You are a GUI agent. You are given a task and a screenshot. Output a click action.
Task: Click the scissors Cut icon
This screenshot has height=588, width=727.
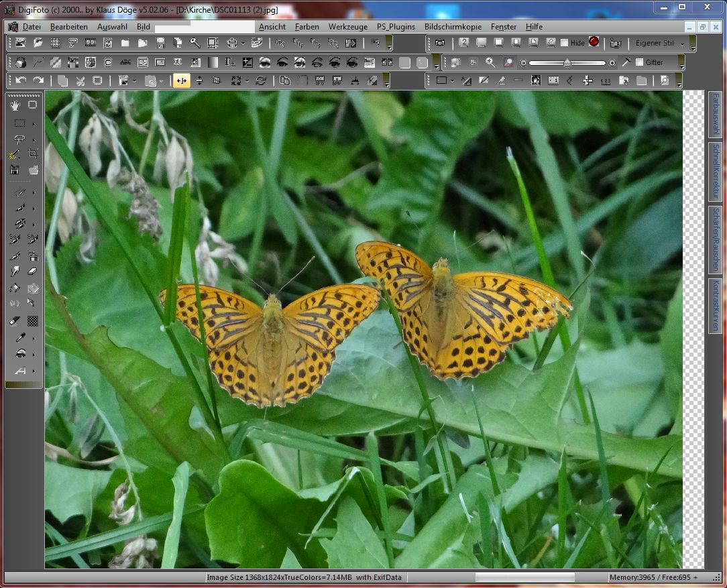[x=80, y=80]
